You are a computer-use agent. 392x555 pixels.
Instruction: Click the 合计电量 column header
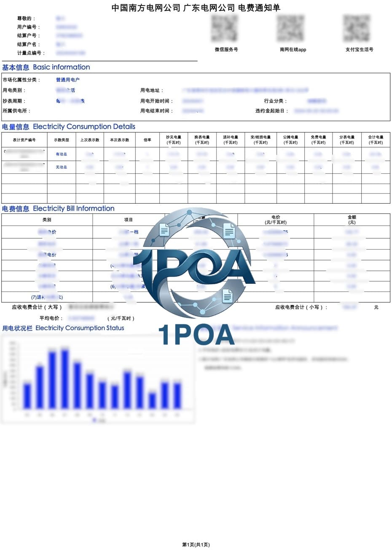pyautogui.click(x=376, y=140)
